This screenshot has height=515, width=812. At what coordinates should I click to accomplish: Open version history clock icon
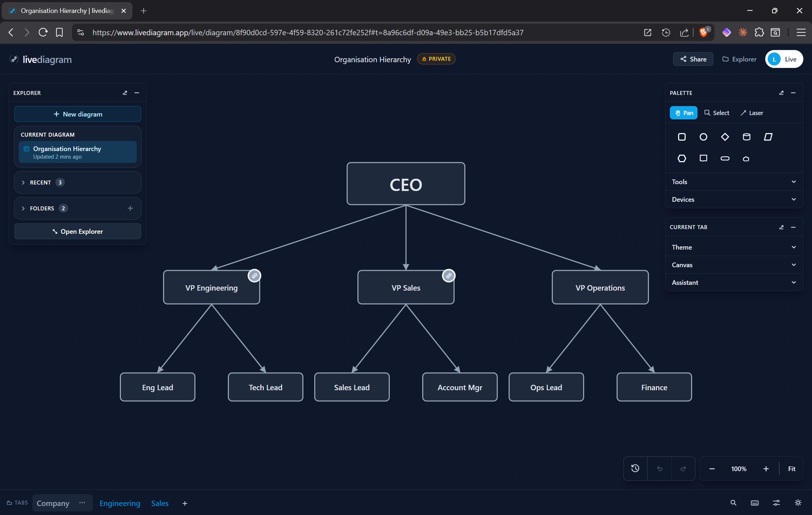pyautogui.click(x=635, y=468)
